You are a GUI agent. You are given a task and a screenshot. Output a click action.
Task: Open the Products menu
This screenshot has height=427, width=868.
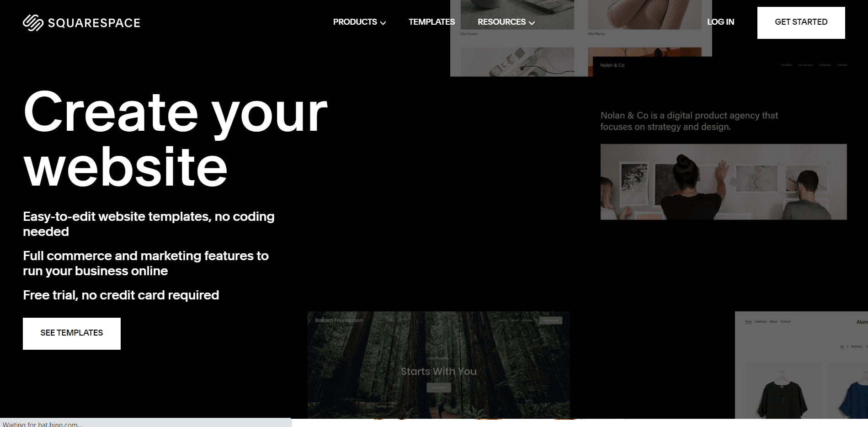click(355, 22)
